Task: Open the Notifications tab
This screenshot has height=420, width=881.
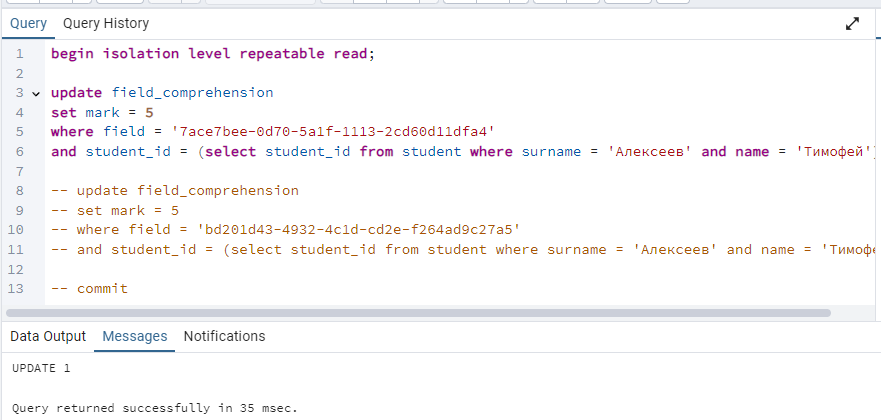Action: pos(224,336)
